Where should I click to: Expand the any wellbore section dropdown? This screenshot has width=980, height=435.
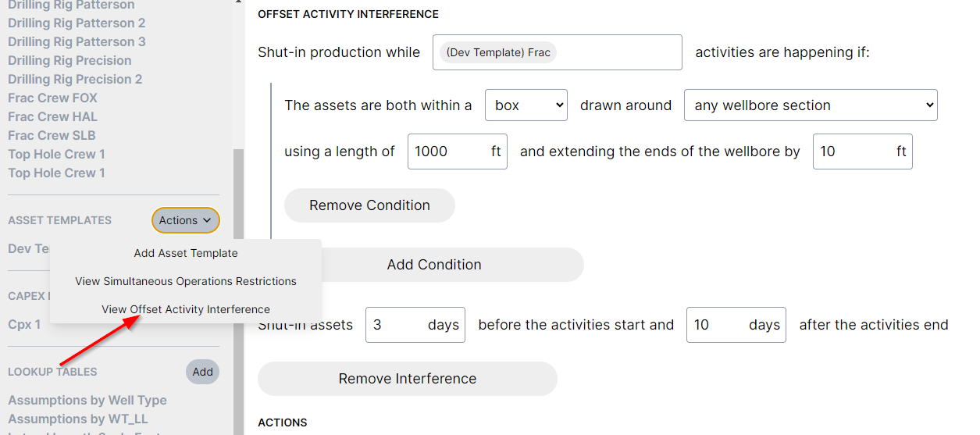pyautogui.click(x=810, y=105)
